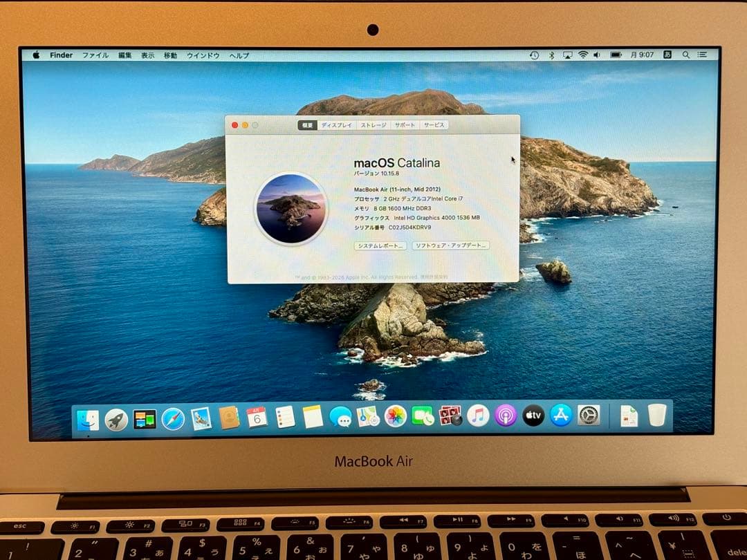Launch Launchpad from the Dock
The image size is (747, 560).
tap(116, 418)
